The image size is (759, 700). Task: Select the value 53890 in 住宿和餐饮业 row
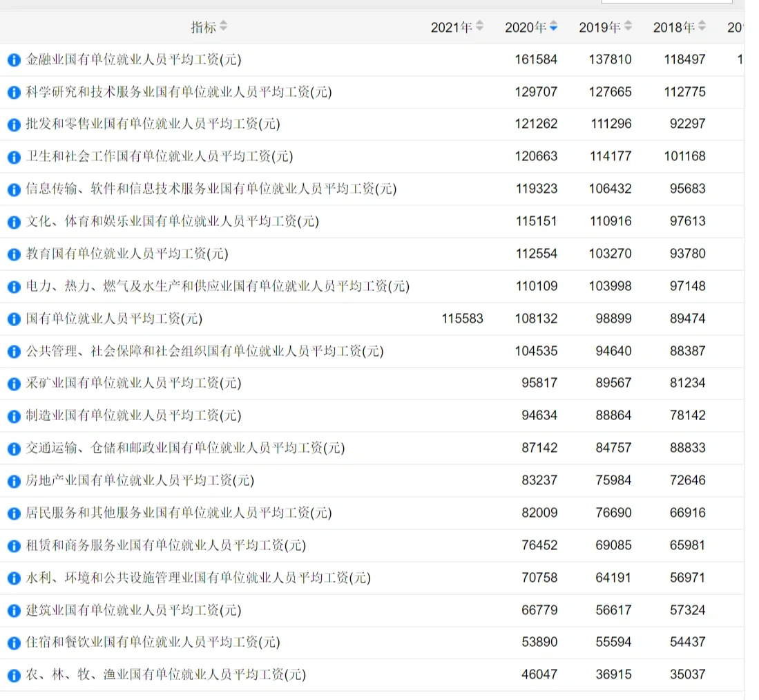[539, 643]
